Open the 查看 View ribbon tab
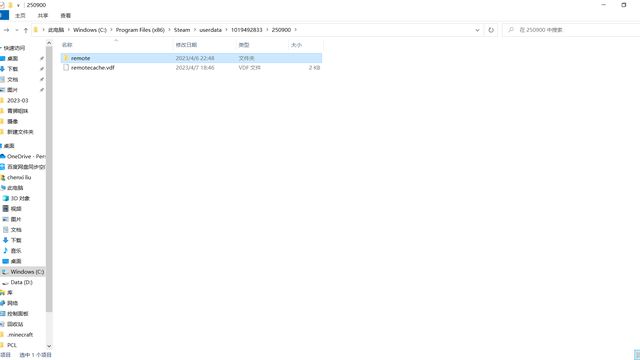Screen dimensions: 640x360 pos(66,16)
